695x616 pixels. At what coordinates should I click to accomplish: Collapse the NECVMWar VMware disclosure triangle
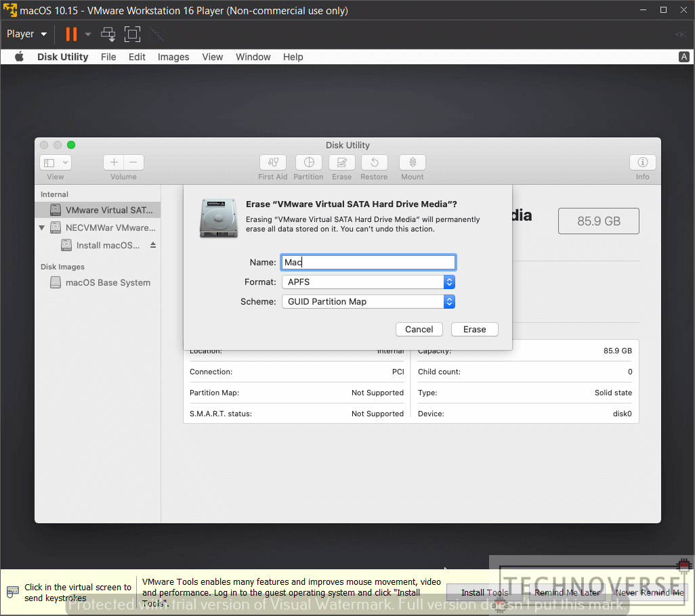42,227
